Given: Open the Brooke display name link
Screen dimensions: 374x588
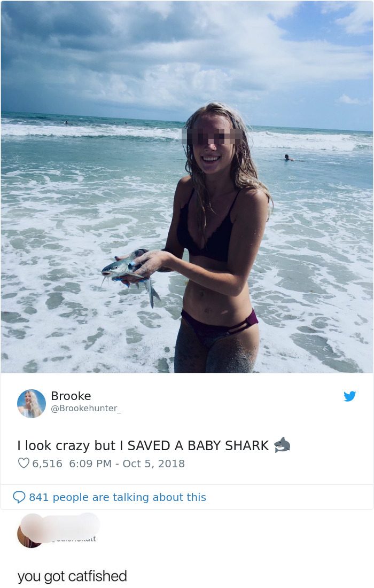Looking at the screenshot, I should 71,396.
